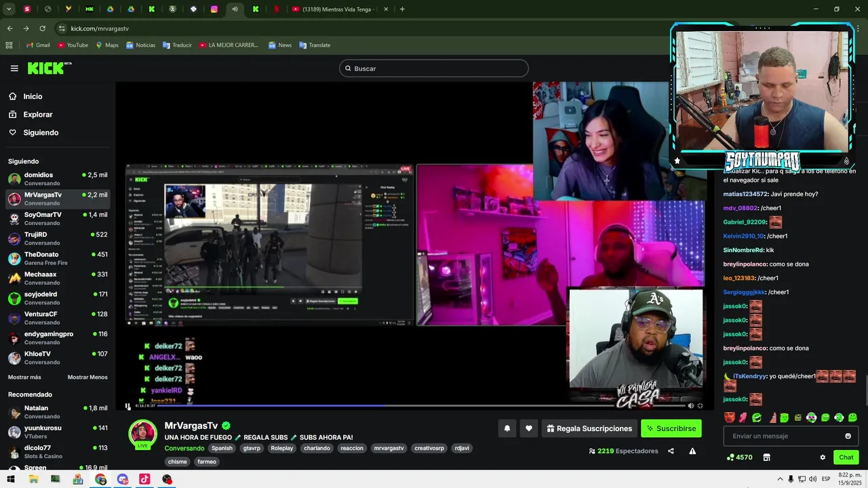868x488 pixels.
Task: Open the domidios channel
Action: [x=58, y=179]
